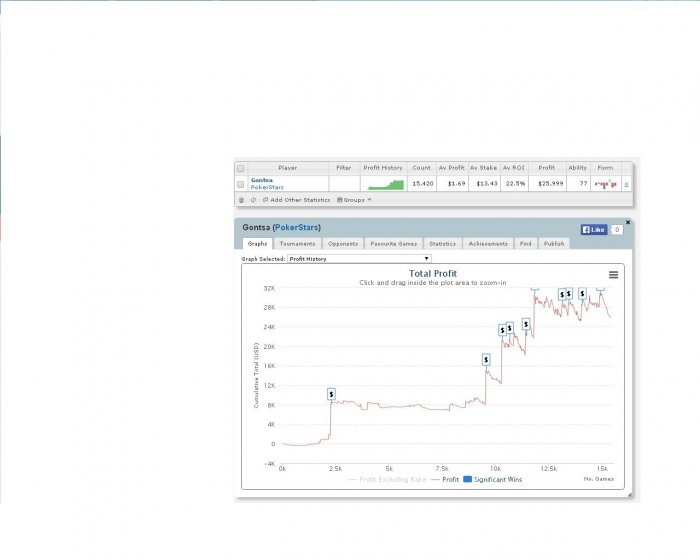Open the Graph Selected Profit History dropdown
This screenshot has height=560, width=700.
pos(359,259)
